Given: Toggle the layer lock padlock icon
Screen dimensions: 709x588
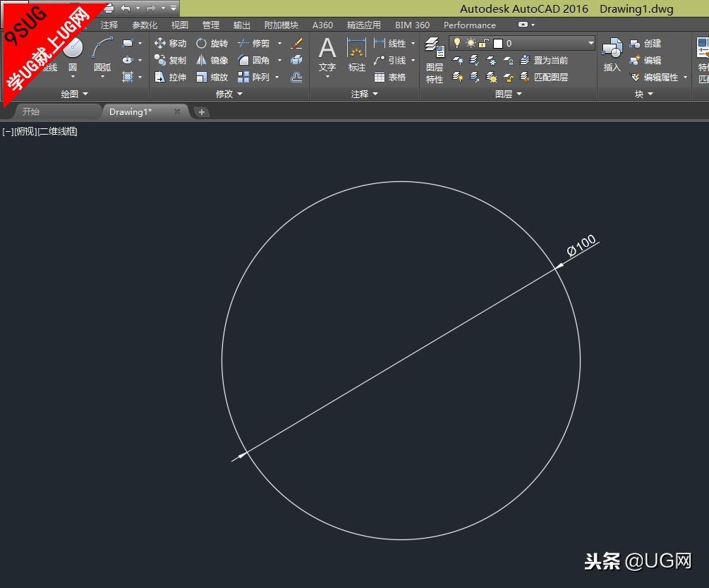Looking at the screenshot, I should pyautogui.click(x=483, y=43).
